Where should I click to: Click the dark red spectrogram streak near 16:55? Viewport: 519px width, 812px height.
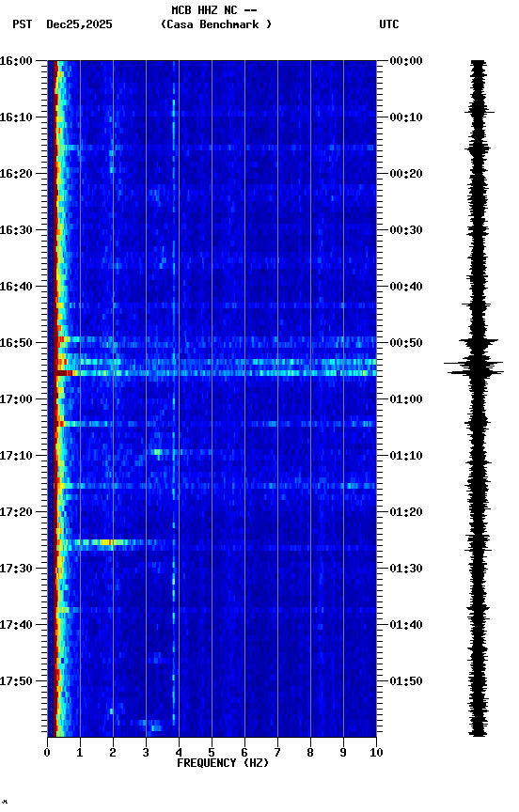pyautogui.click(x=63, y=373)
